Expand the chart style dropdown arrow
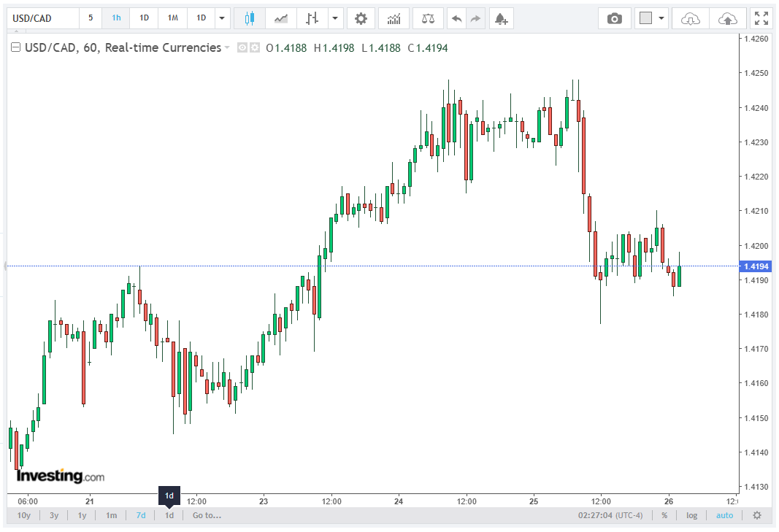Viewport: 779px width, 532px height. click(335, 18)
